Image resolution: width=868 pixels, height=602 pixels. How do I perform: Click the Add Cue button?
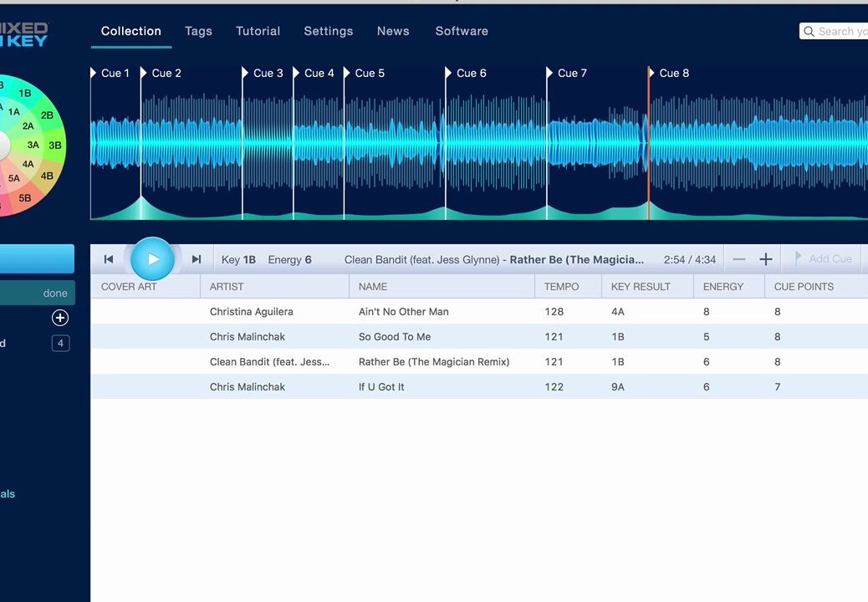pyautogui.click(x=823, y=258)
